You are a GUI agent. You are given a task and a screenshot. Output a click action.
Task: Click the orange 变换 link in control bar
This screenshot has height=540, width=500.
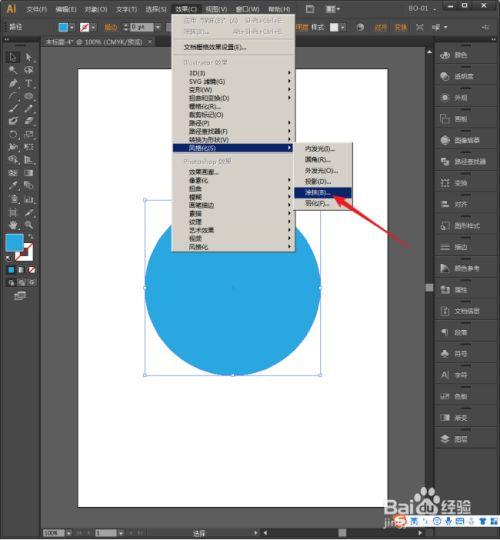[401, 28]
